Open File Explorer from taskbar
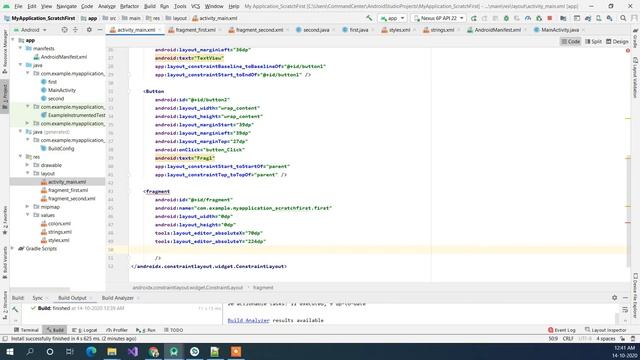This screenshot has height=360, width=640. tap(112, 351)
